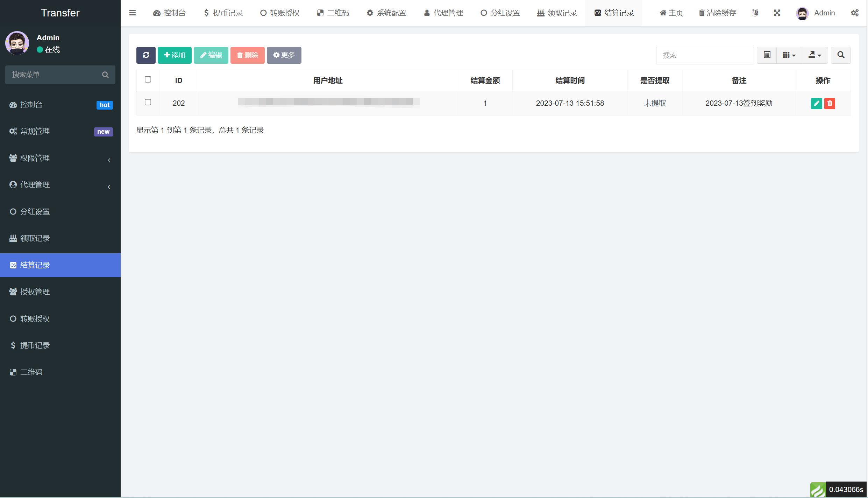Expand 权限管理 sidebar menu
The image size is (868, 498).
(60, 158)
